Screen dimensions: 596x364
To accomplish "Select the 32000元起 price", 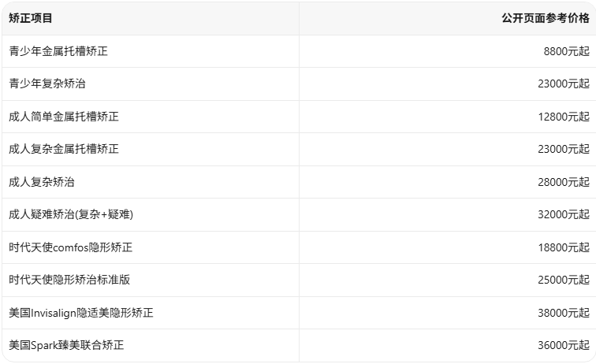I will [564, 214].
